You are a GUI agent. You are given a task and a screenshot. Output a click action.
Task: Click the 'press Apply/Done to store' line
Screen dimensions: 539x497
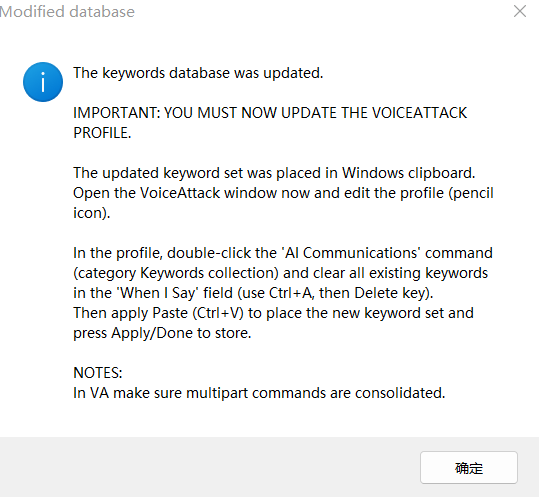162,333
